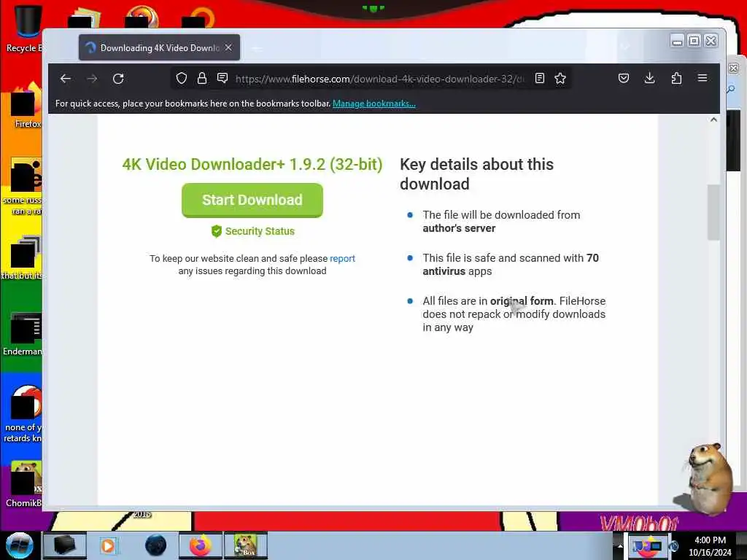Select the Downloading 4K Video Downloader tab
The width and height of the screenshot is (747, 560).
[x=159, y=47]
